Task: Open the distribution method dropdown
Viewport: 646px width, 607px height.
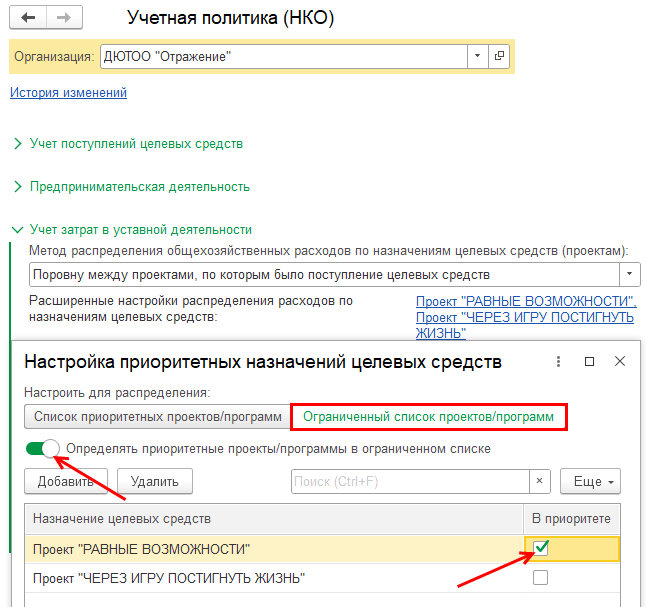Action: pos(630,274)
